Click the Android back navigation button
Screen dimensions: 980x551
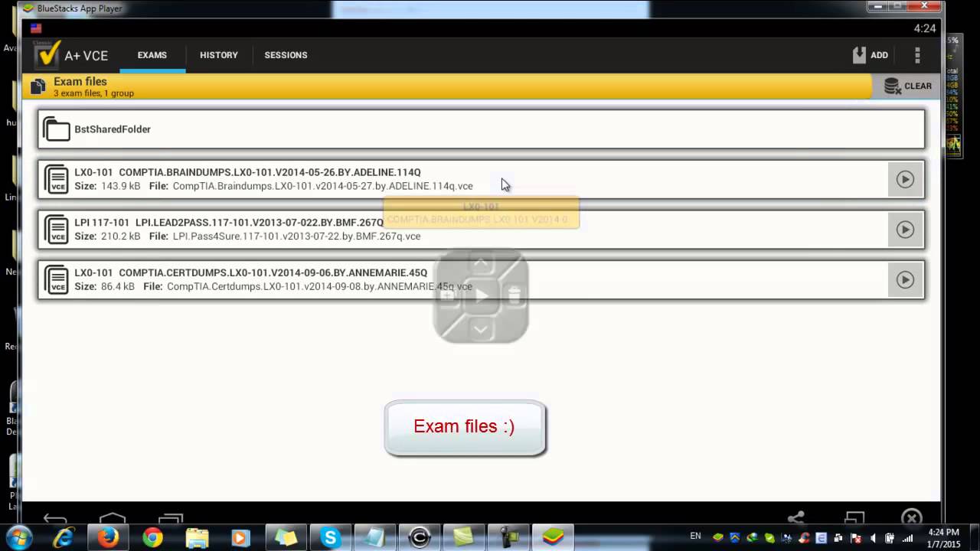[55, 518]
